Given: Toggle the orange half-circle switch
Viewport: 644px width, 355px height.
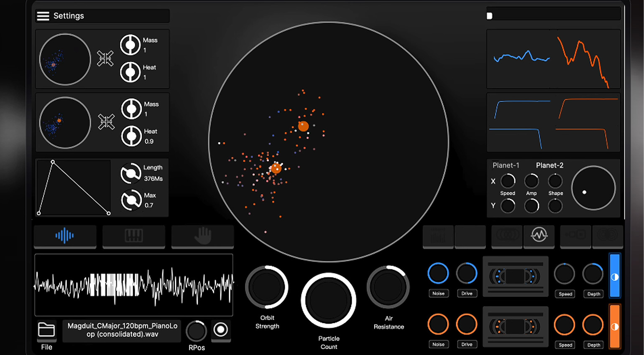Looking at the screenshot, I should point(615,327).
